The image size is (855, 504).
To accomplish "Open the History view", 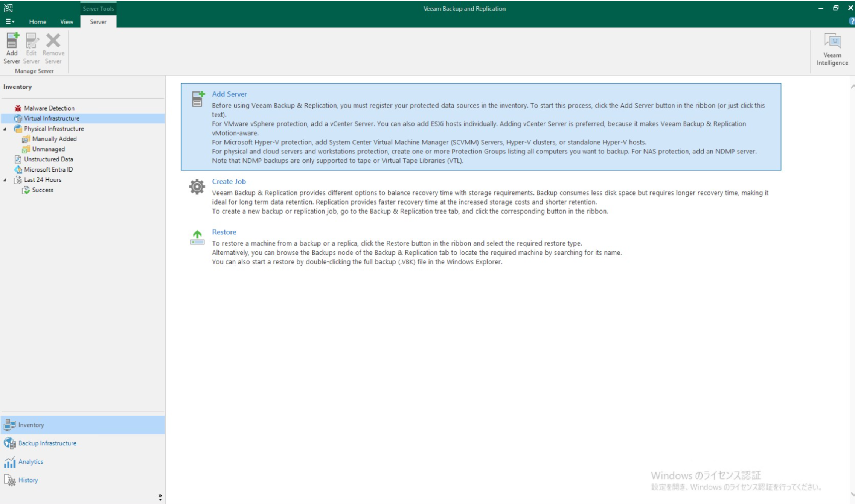I will coord(82,480).
